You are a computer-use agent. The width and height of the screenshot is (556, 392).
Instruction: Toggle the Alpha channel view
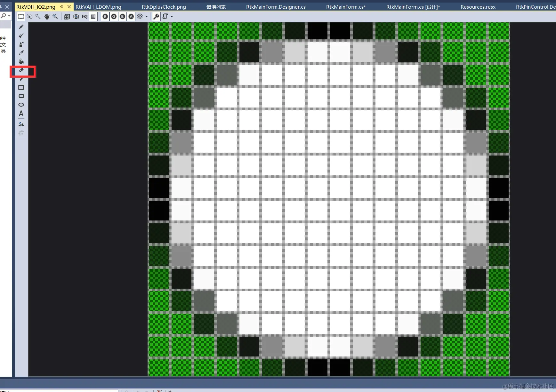[x=131, y=17]
